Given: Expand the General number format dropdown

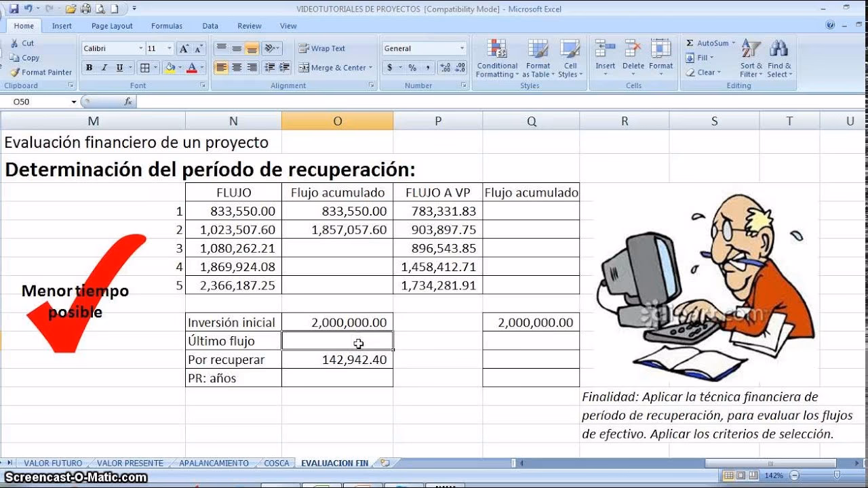Looking at the screenshot, I should [x=461, y=48].
